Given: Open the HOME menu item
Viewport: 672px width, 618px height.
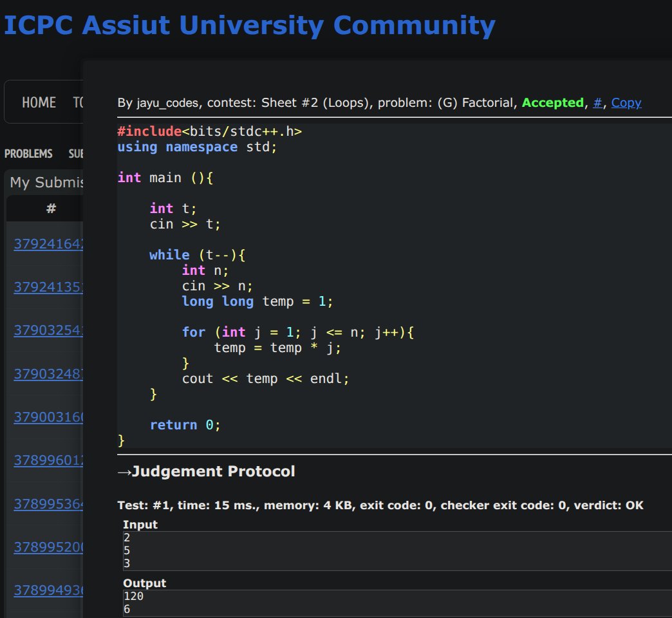Looking at the screenshot, I should [39, 102].
